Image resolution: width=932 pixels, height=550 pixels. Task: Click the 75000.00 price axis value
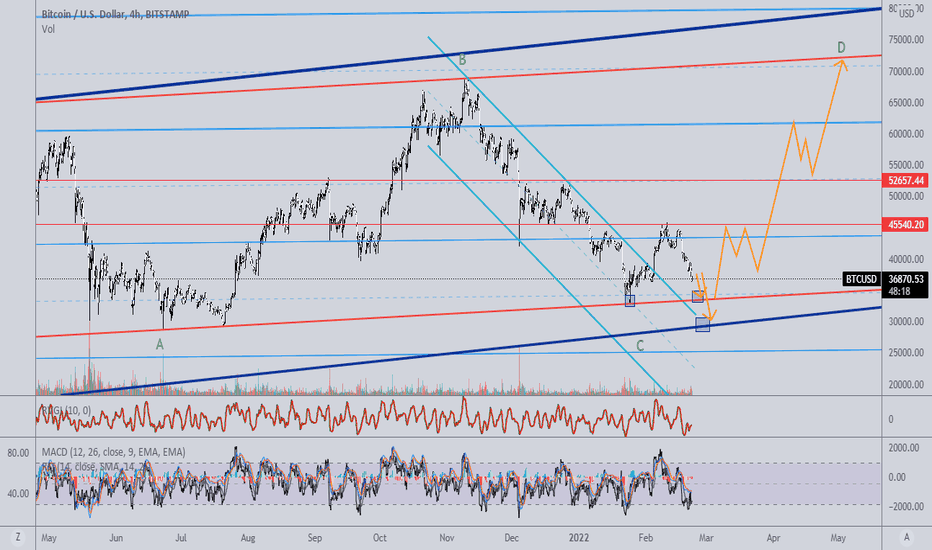(x=906, y=40)
